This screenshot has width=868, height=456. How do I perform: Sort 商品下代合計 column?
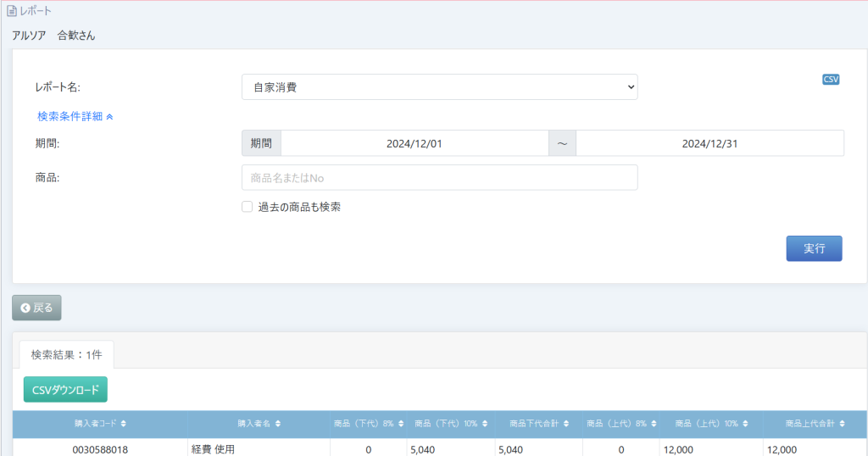566,423
